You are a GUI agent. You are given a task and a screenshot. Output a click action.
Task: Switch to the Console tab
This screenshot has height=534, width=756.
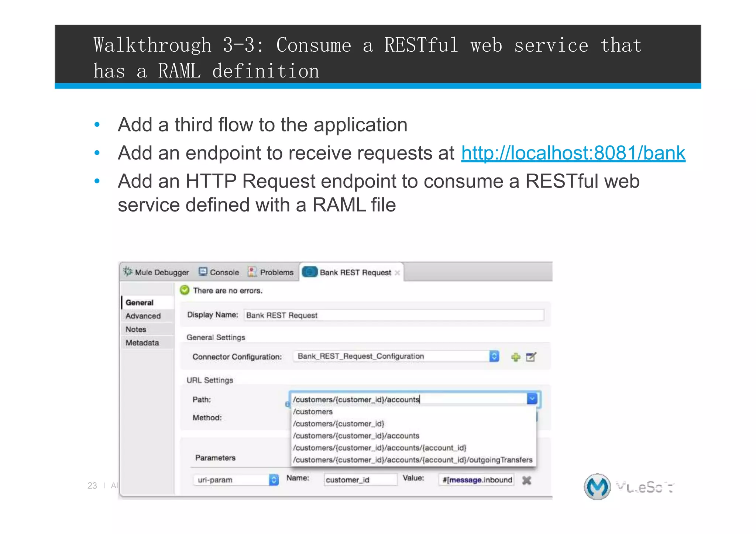tap(219, 272)
